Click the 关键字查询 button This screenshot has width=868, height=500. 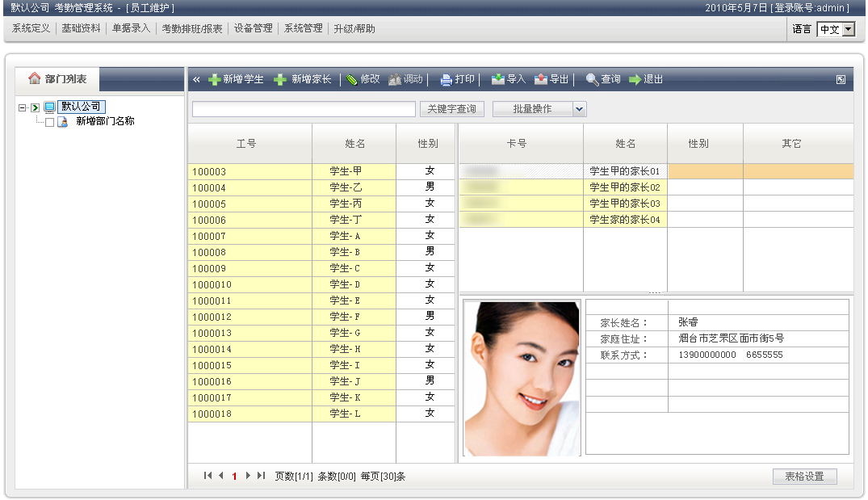(451, 109)
